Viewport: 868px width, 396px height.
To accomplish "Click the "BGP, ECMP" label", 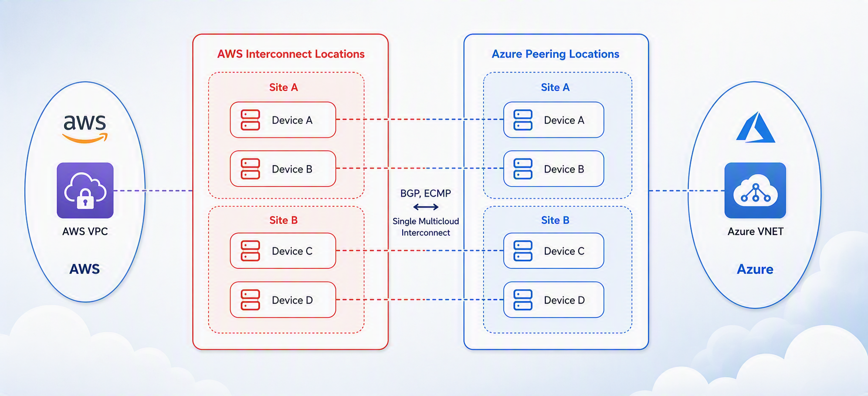I will pos(426,193).
